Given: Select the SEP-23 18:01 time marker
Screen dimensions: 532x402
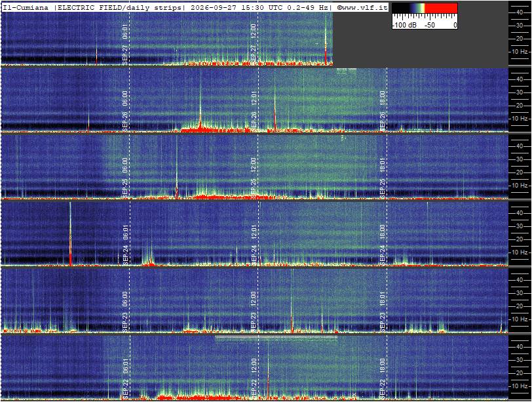Looking at the screenshot, I should click(x=382, y=312).
